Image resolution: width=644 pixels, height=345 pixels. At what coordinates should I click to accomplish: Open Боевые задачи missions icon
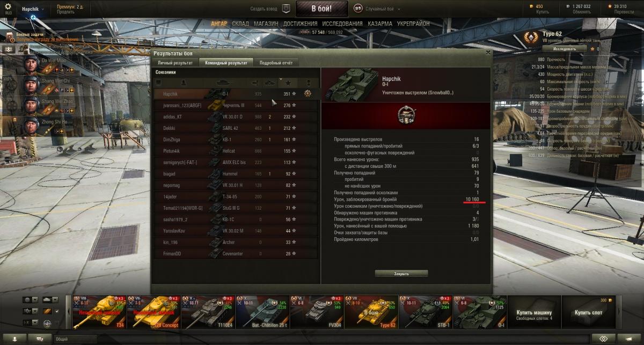tap(11, 36)
